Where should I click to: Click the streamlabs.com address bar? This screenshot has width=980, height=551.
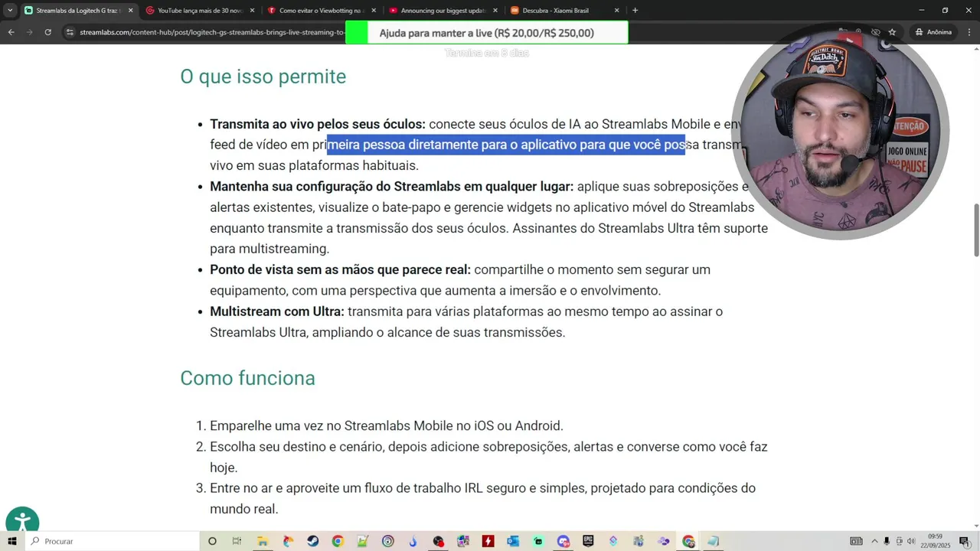(212, 32)
